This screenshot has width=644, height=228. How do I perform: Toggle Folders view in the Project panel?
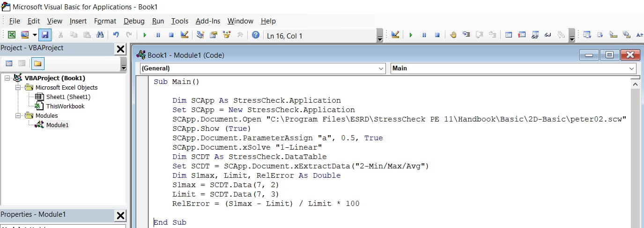pyautogui.click(x=37, y=63)
